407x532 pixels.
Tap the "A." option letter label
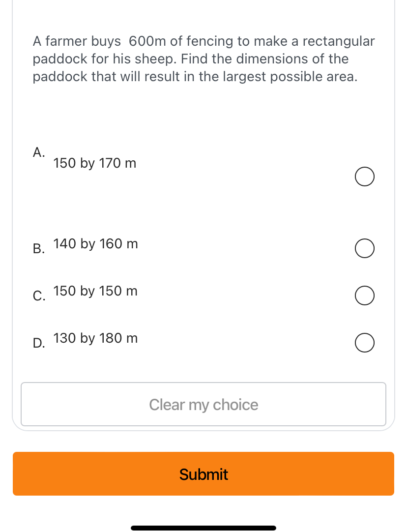pyautogui.click(x=39, y=152)
